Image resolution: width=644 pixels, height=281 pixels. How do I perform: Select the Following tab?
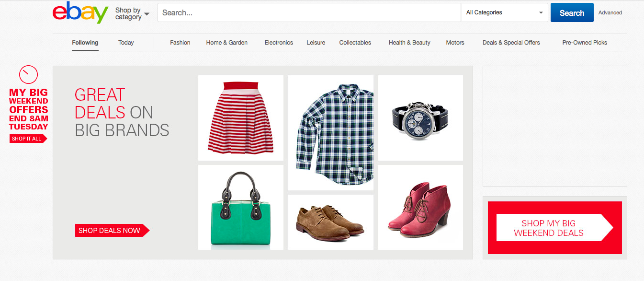[x=85, y=43]
